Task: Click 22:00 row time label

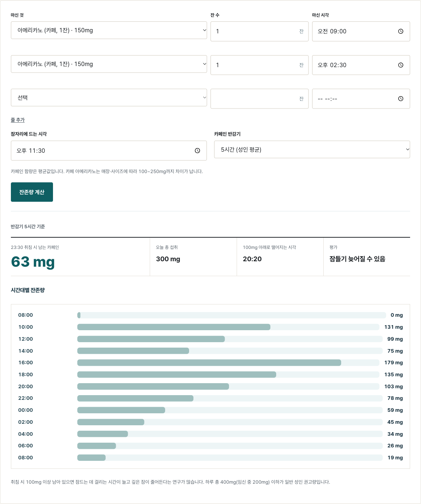Action: [26, 398]
